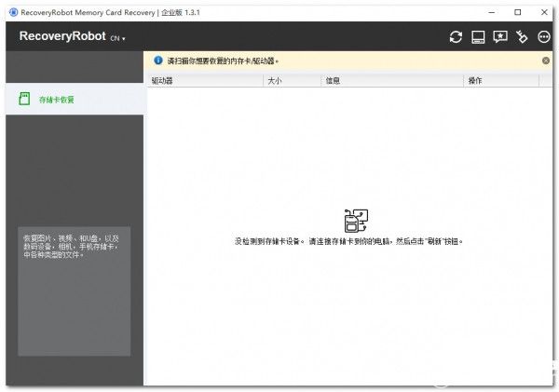Open the more options ellipsis icon
This screenshot has height=392, width=559.
click(x=544, y=36)
